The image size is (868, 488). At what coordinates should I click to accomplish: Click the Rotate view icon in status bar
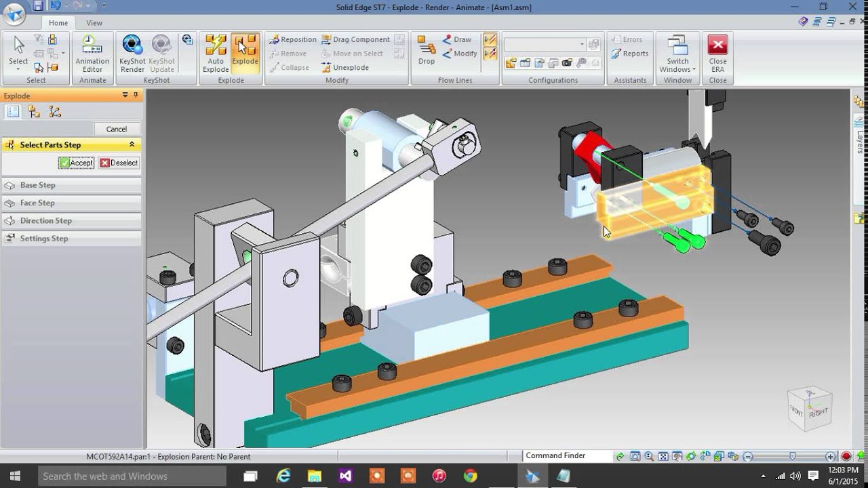pyautogui.click(x=691, y=456)
